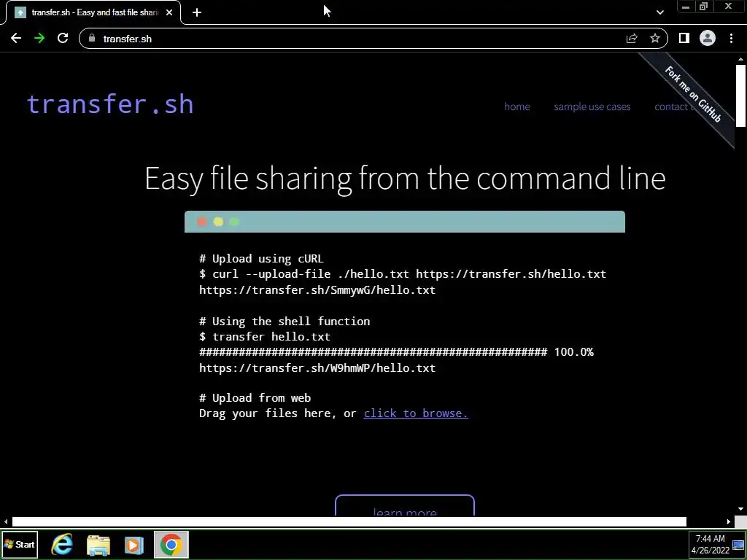
Task: Click the taskbar clock showing 7:44 AM
Action: pyautogui.click(x=711, y=544)
